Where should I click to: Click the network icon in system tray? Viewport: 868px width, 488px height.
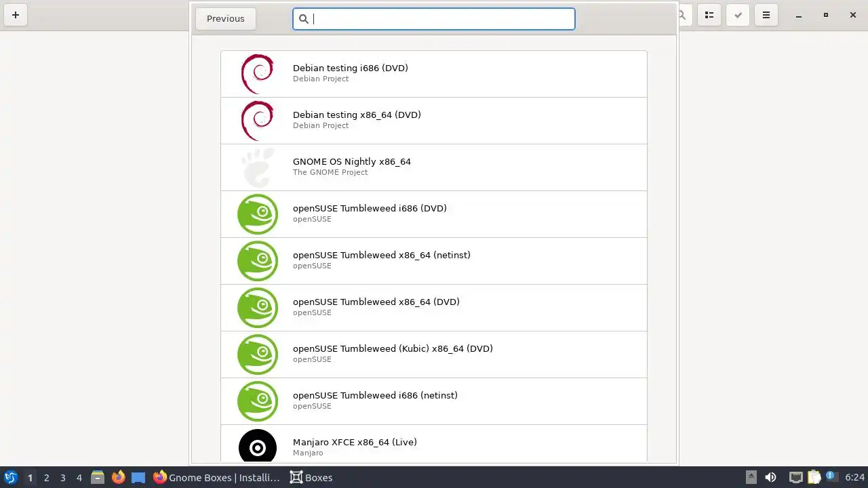tap(796, 477)
